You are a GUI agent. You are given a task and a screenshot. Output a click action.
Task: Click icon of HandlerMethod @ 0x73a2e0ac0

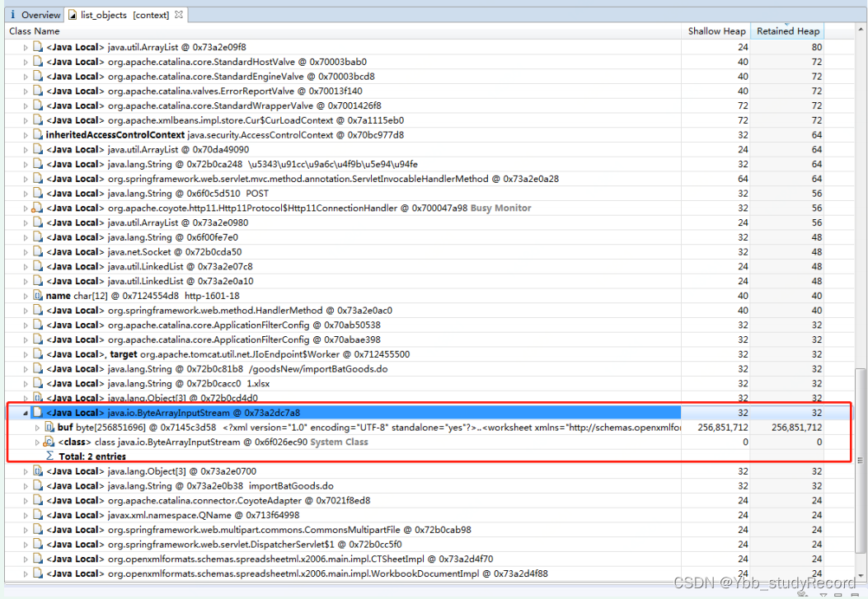(38, 311)
